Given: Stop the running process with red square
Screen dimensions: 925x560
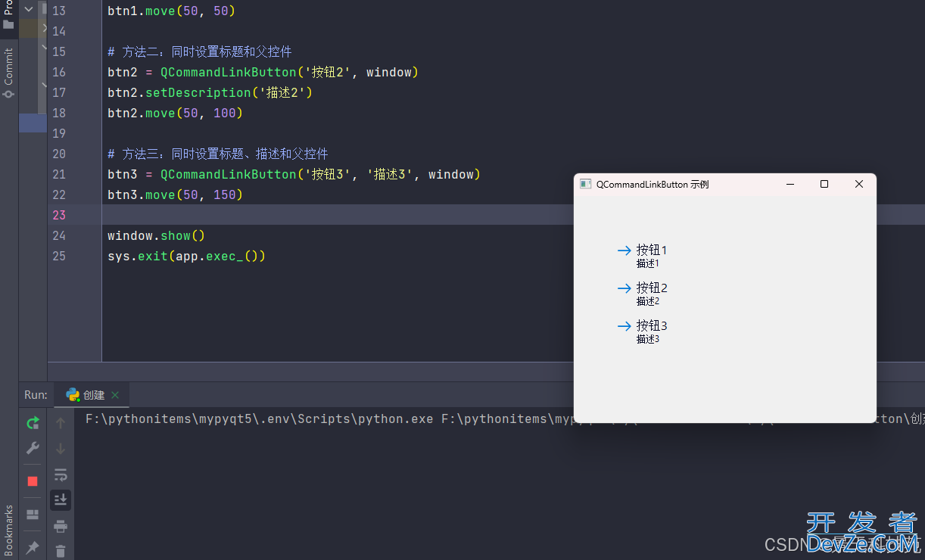Looking at the screenshot, I should click(x=33, y=481).
